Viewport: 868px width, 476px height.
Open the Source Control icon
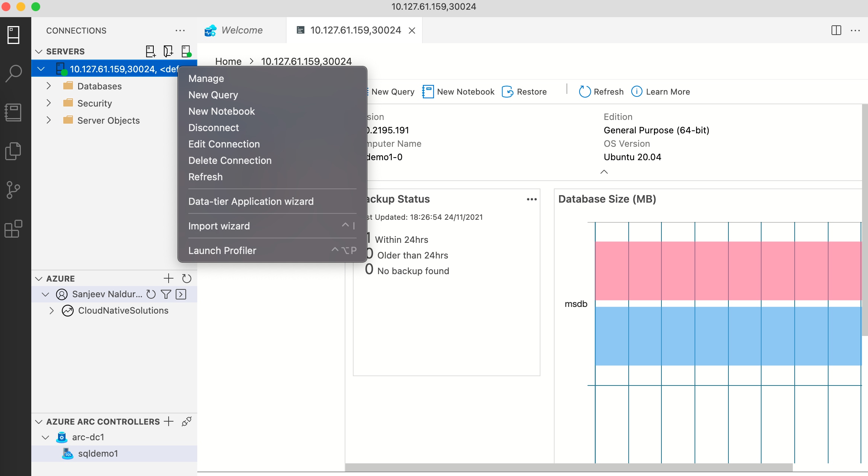click(x=13, y=190)
